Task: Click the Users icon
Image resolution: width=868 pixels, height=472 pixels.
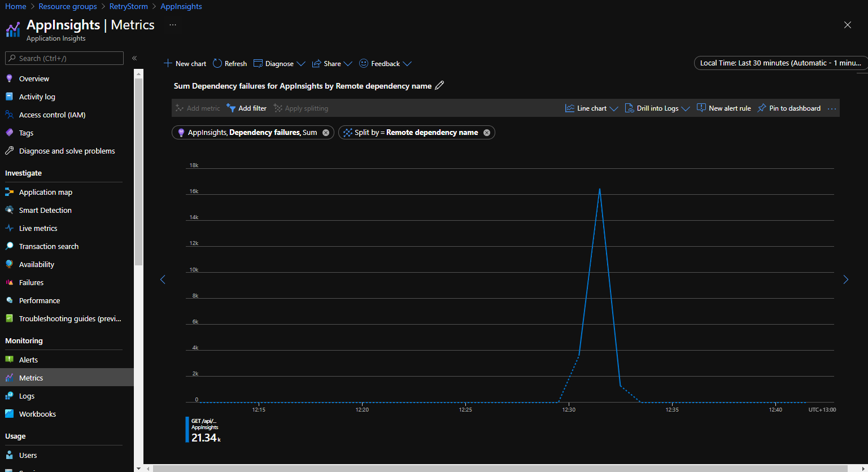Action: coord(9,455)
